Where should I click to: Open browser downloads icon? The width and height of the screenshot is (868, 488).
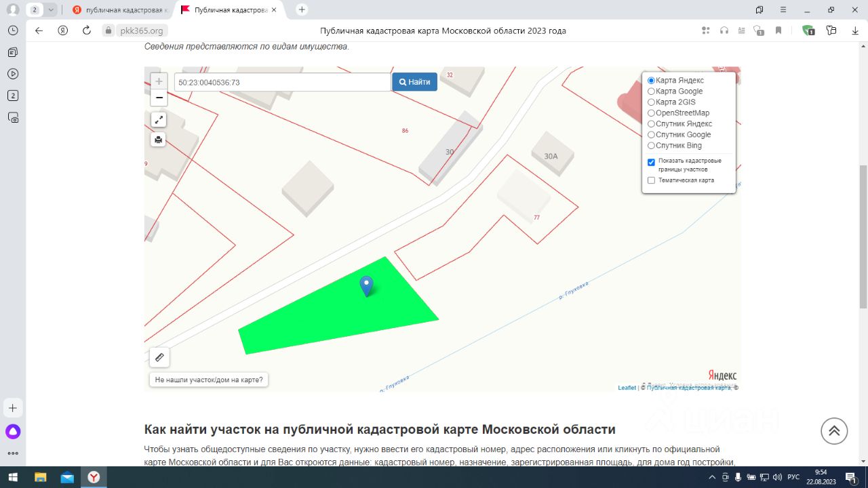(x=855, y=30)
